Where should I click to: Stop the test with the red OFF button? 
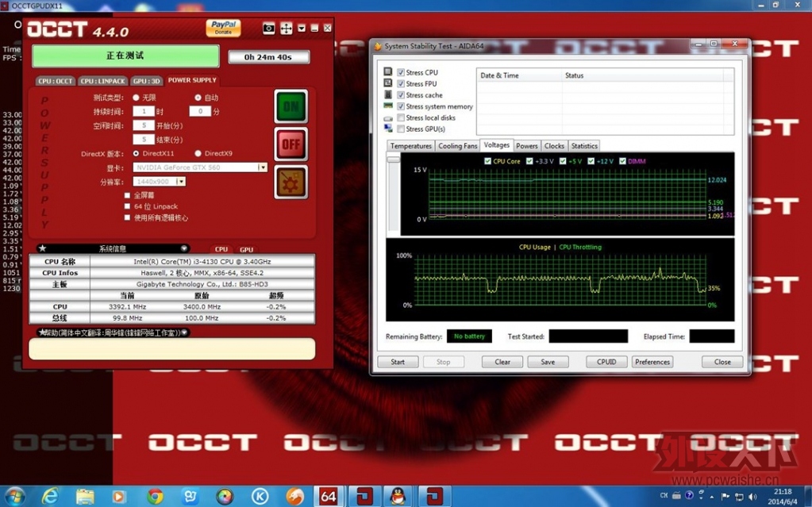coord(291,144)
